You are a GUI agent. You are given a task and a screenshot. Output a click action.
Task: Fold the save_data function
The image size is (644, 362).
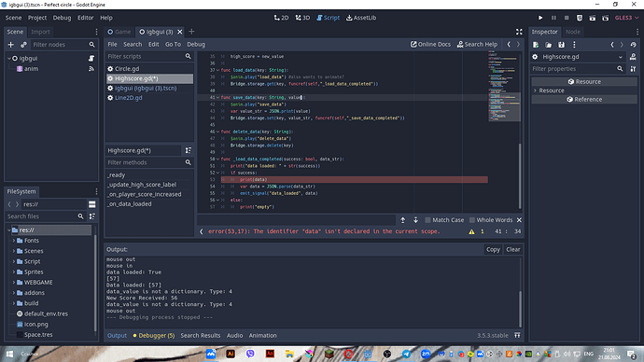(x=217, y=98)
